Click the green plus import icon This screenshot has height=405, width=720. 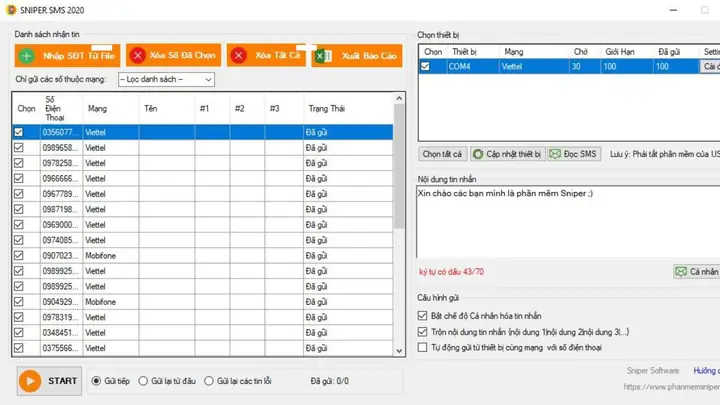pyautogui.click(x=27, y=56)
